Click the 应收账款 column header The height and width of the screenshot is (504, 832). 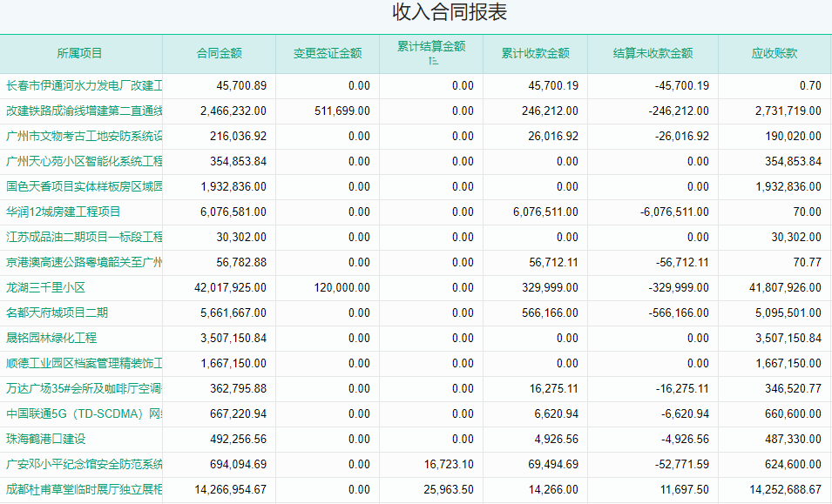pos(774,53)
